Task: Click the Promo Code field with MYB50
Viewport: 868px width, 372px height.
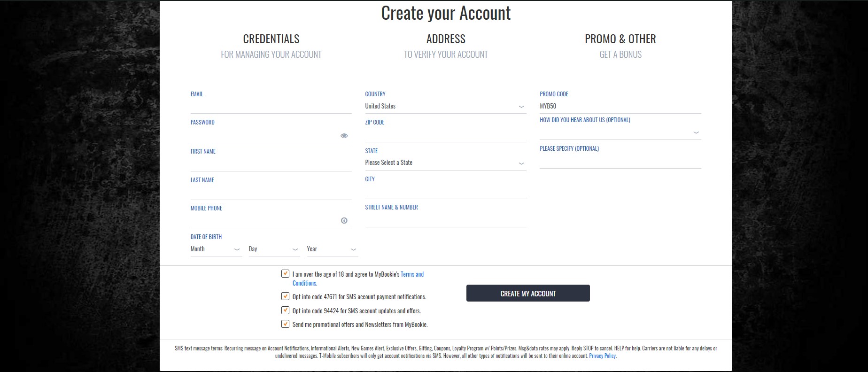Action: coord(620,106)
